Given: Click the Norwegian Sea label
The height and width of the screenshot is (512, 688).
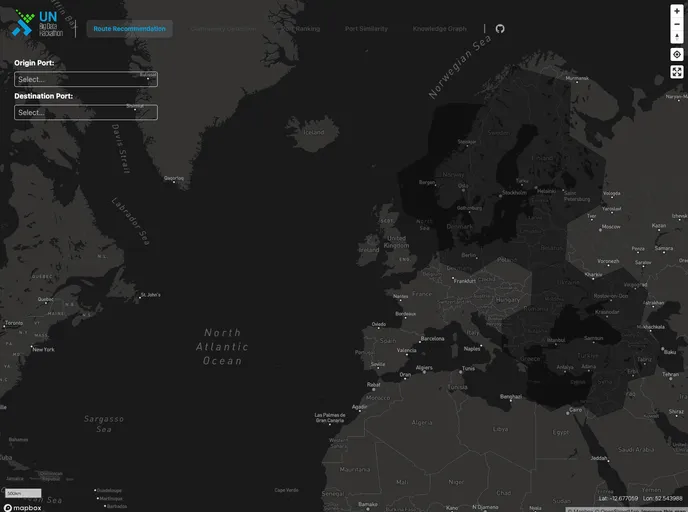Looking at the screenshot, I should pos(459,67).
